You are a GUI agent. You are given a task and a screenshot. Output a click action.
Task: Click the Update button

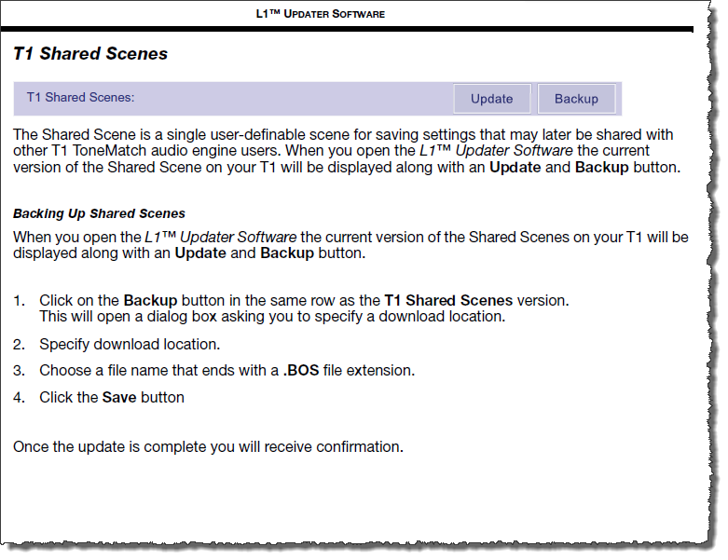[491, 99]
